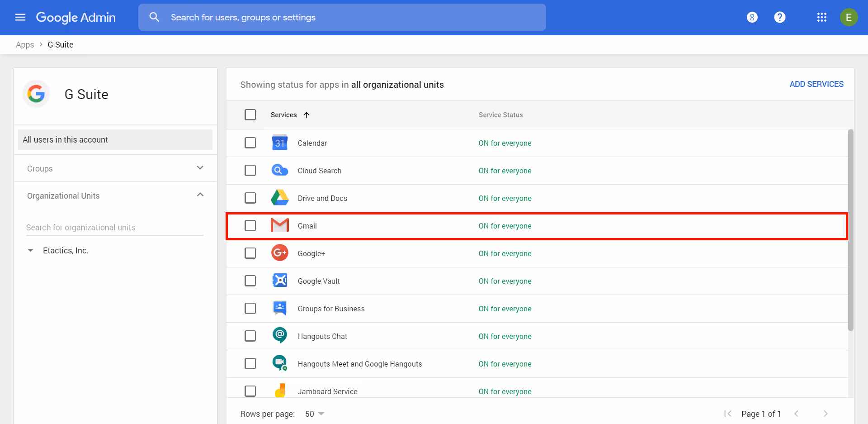The image size is (868, 424).
Task: Click the G Suite breadcrumb
Action: pyautogui.click(x=61, y=45)
